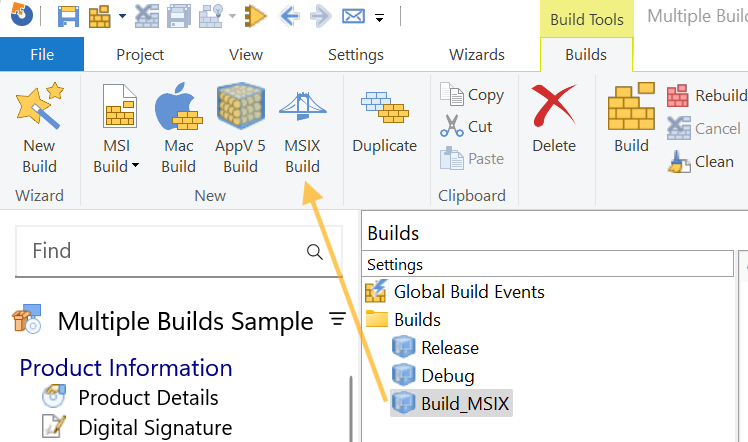
Task: Click the Save icon in quick access toolbar
Action: pyautogui.click(x=68, y=17)
